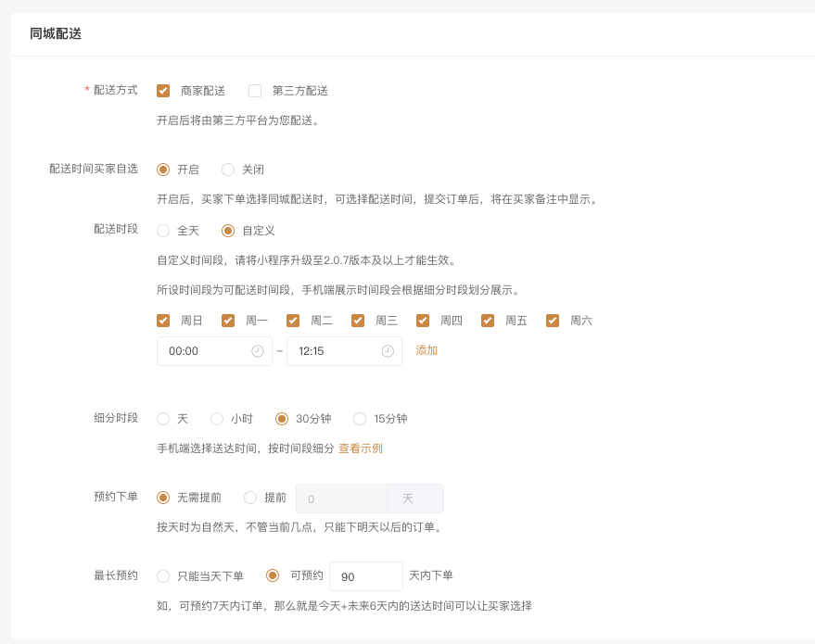Click hint text about 可预约7天内订单
Image resolution: width=815 pixels, height=644 pixels.
click(345, 606)
